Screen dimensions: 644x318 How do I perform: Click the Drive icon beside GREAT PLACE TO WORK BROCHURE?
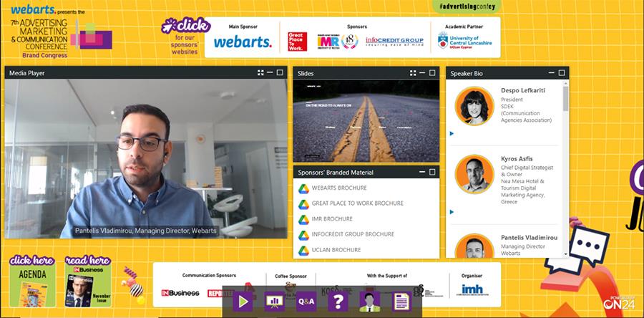(303, 204)
